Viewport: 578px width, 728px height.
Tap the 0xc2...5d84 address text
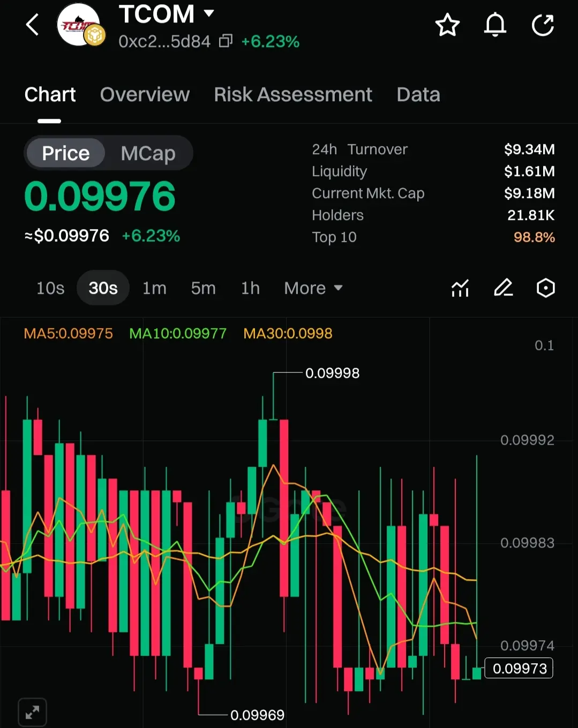click(164, 41)
